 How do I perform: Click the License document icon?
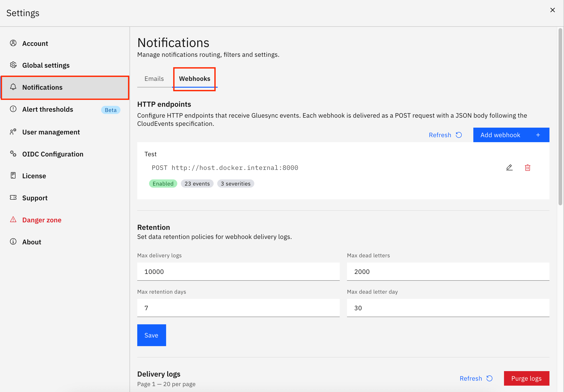(x=13, y=176)
